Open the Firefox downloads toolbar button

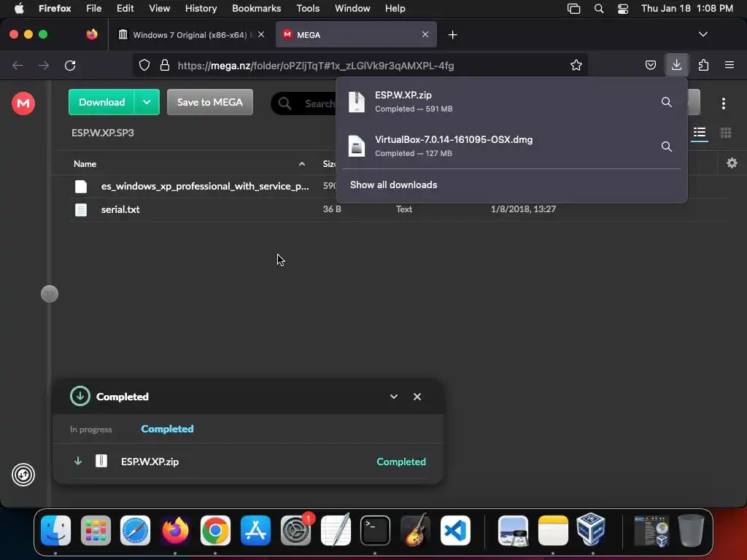pyautogui.click(x=676, y=65)
